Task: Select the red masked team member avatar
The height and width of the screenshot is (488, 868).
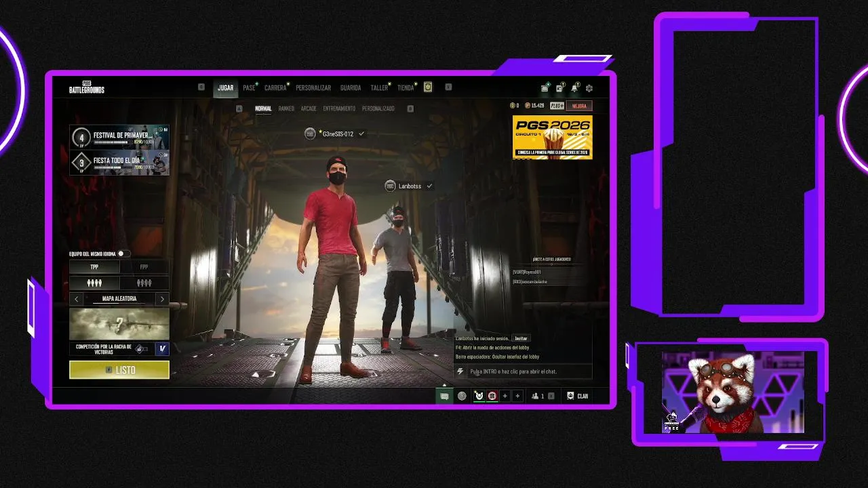Action: point(492,396)
